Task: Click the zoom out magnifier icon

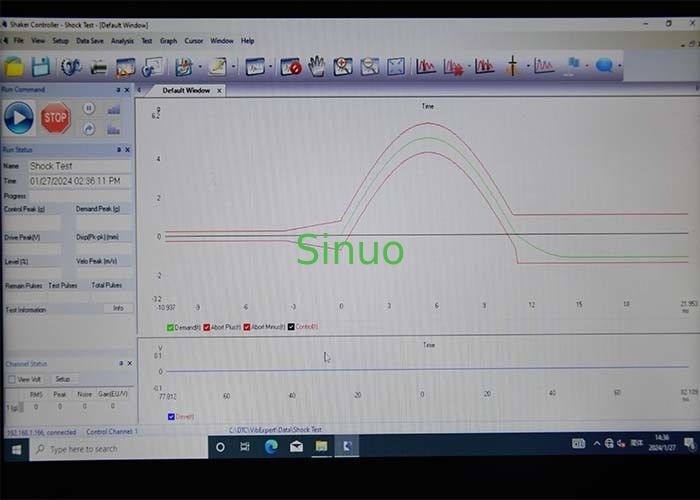Action: tap(370, 67)
